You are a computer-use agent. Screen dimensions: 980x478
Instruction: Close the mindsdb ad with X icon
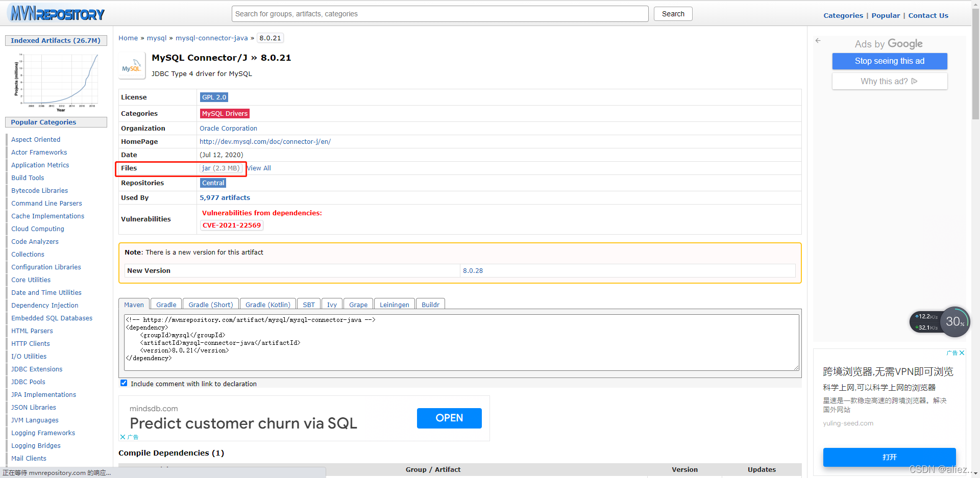(x=122, y=437)
